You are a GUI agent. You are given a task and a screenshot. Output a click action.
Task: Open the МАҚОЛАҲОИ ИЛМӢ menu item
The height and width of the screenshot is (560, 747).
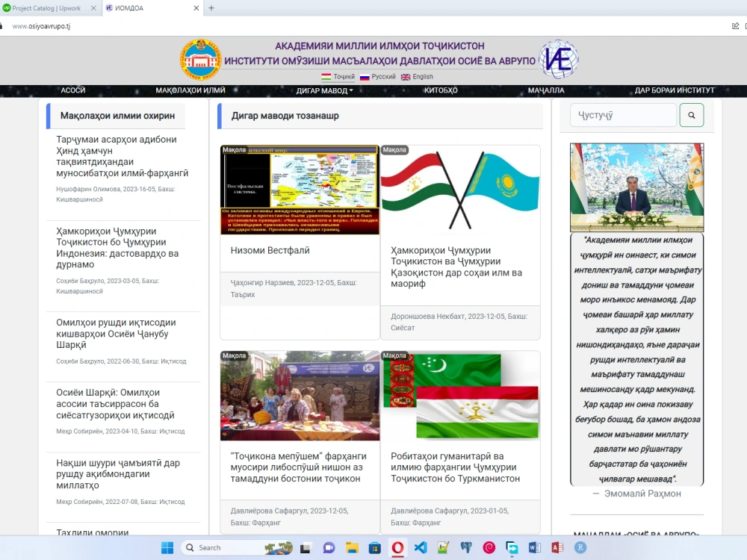[190, 90]
